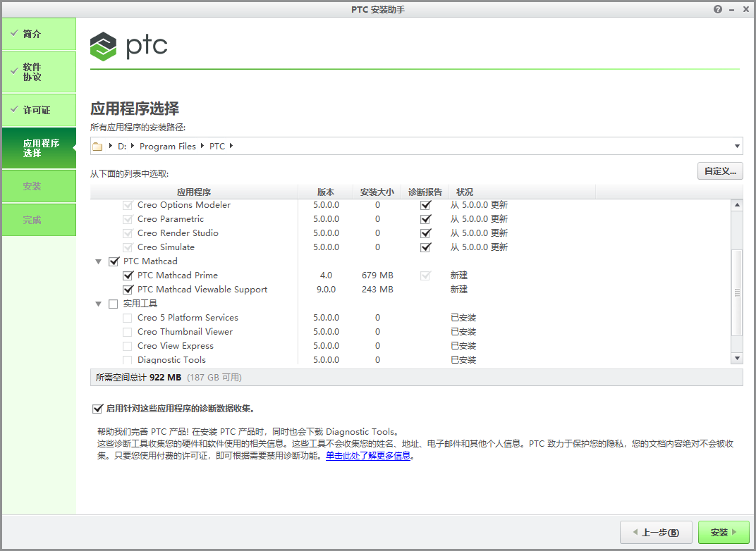Screen dimensions: 756x551
Task: Click the Creo View Express label
Action: point(176,346)
